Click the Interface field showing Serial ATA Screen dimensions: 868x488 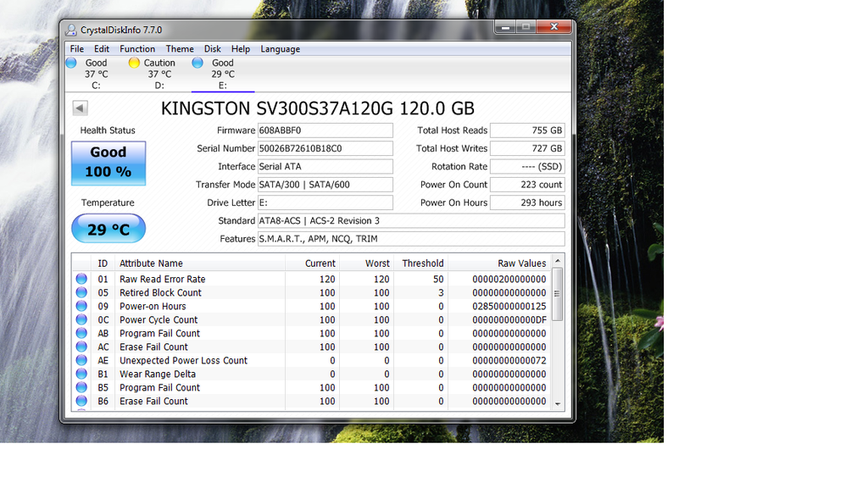[325, 167]
